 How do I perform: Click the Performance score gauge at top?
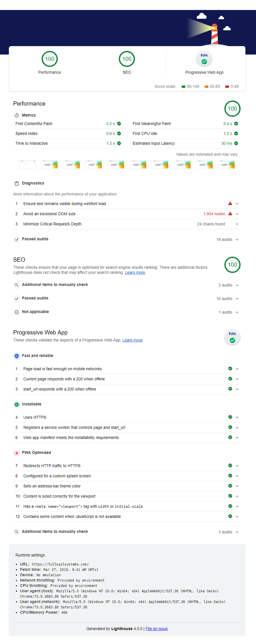[x=49, y=59]
